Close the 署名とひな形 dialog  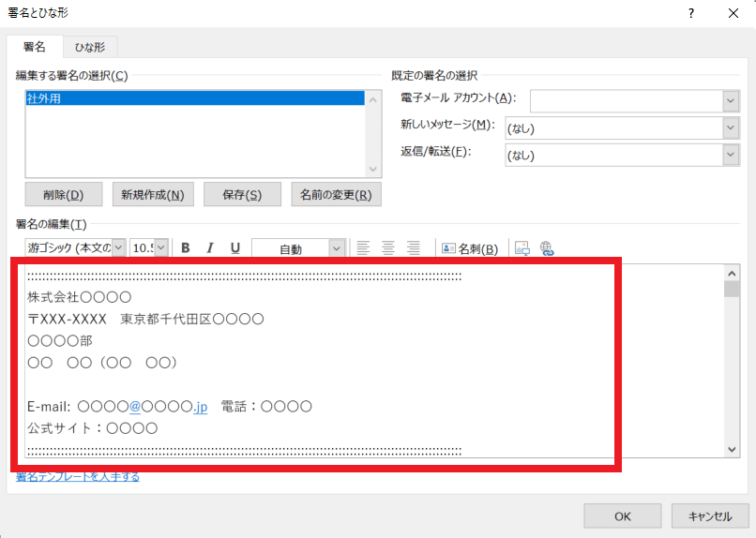(733, 13)
